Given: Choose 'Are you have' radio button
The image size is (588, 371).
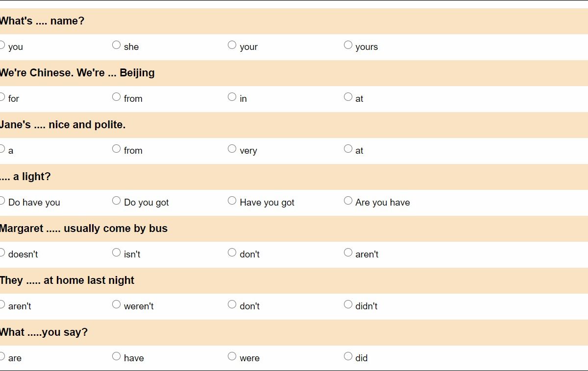Looking at the screenshot, I should pos(348,201).
